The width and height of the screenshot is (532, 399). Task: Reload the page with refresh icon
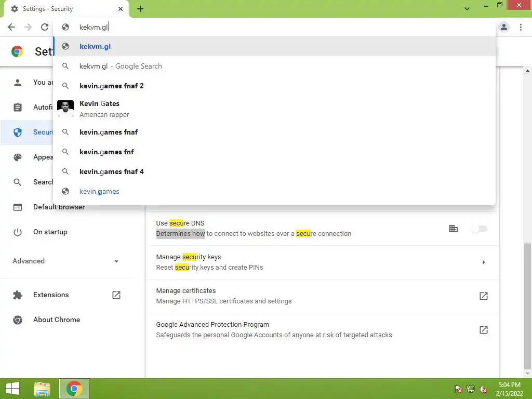[45, 27]
